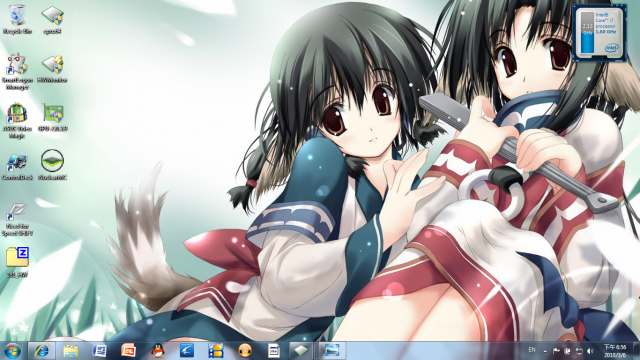Open the volume speaker icon
The width and height of the screenshot is (640, 360).
click(590, 351)
